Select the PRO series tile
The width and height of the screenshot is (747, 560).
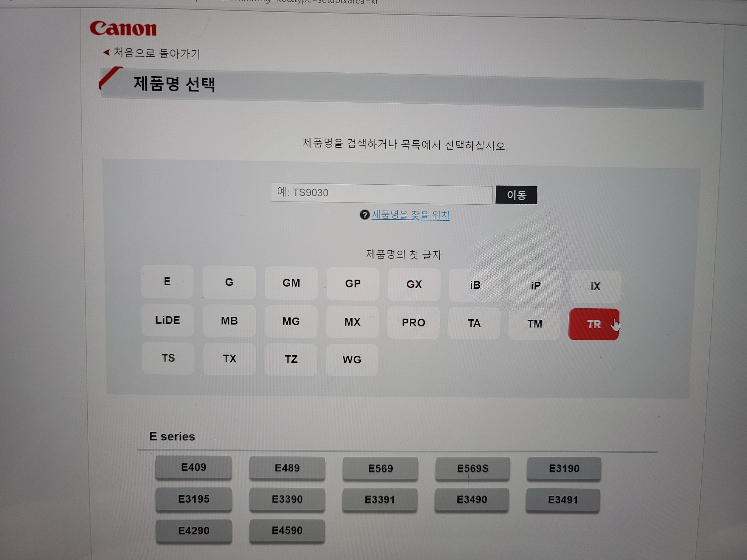tap(413, 323)
